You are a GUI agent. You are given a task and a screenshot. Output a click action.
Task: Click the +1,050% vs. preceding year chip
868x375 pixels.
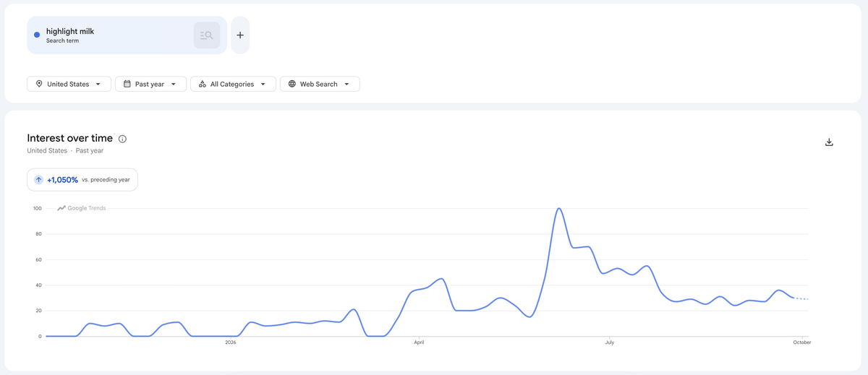click(82, 180)
